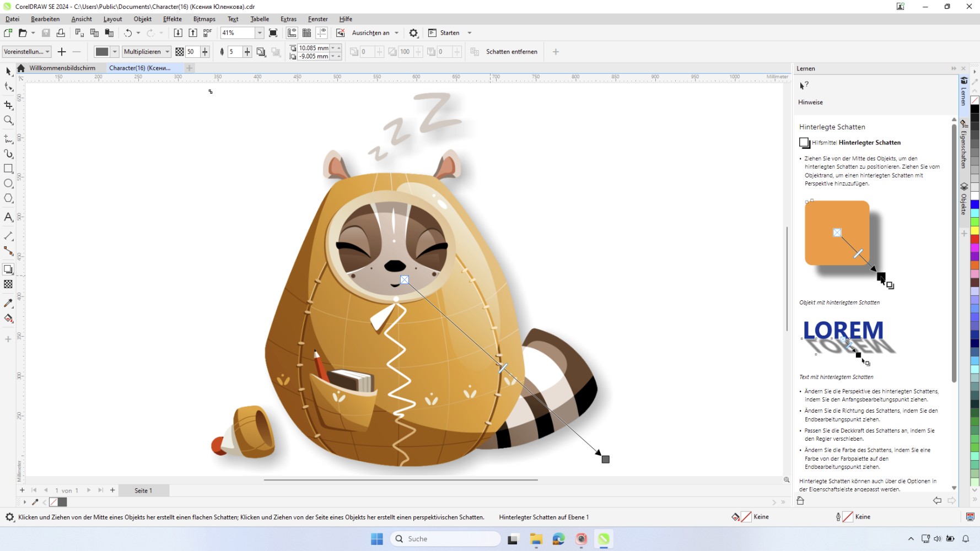This screenshot has width=980, height=551.
Task: Choose the Zoom tool
Action: (8, 120)
